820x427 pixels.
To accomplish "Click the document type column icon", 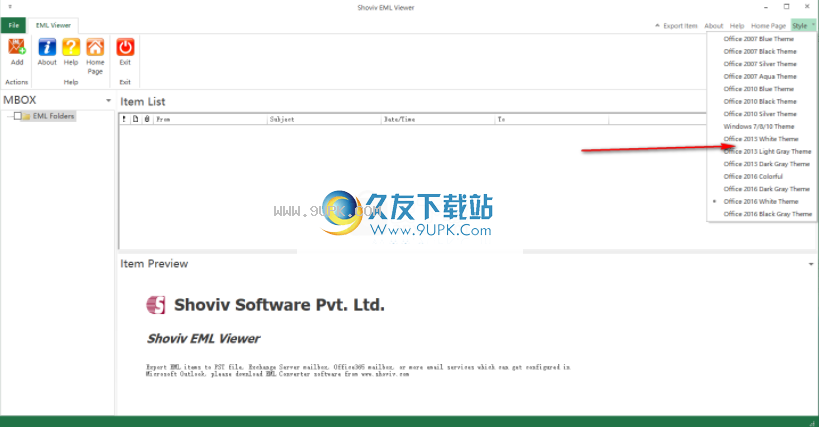I will [x=135, y=119].
